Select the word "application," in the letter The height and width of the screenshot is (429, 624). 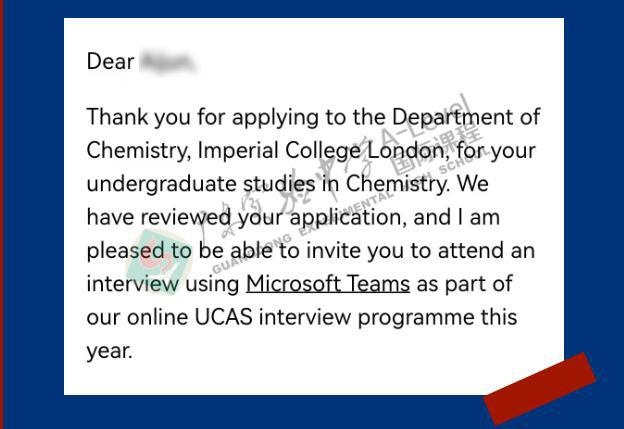(348, 218)
